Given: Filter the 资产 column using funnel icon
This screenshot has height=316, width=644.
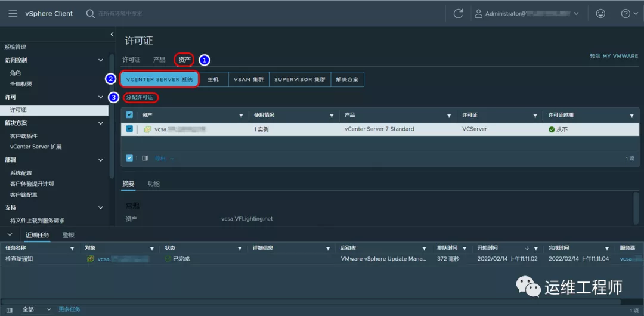Looking at the screenshot, I should click(x=241, y=116).
